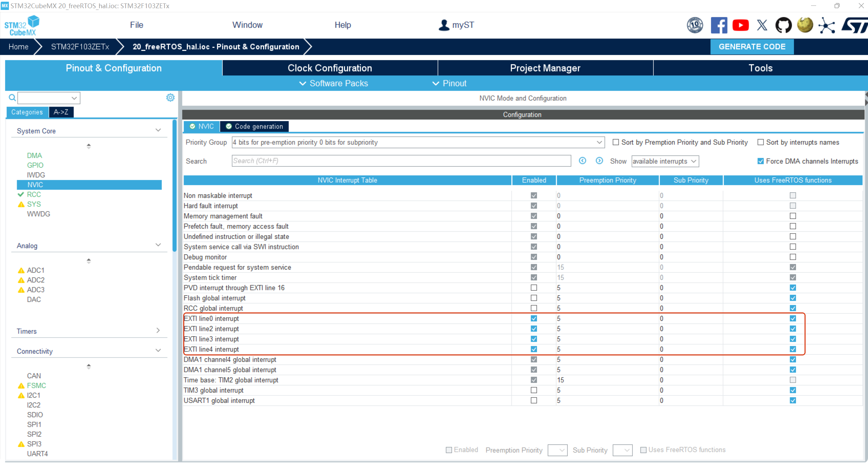The image size is (868, 463).
Task: Open the Show available interrupts dropdown
Action: click(665, 161)
